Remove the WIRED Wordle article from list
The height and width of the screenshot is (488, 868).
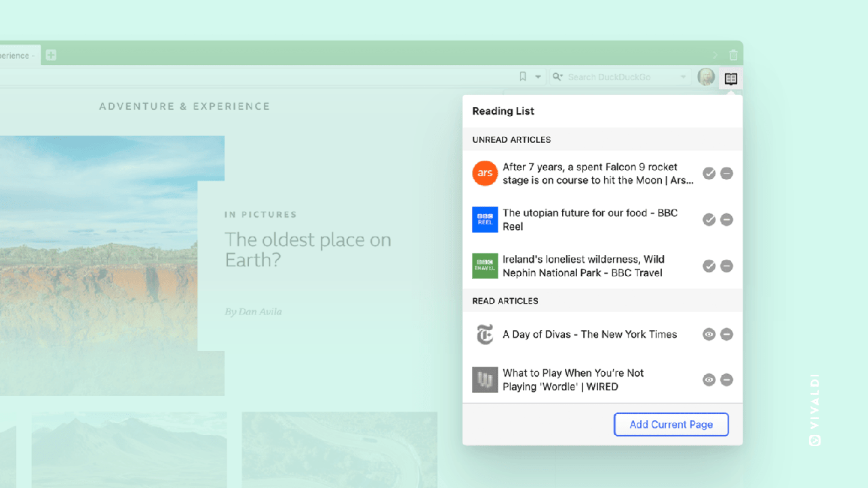click(x=726, y=380)
